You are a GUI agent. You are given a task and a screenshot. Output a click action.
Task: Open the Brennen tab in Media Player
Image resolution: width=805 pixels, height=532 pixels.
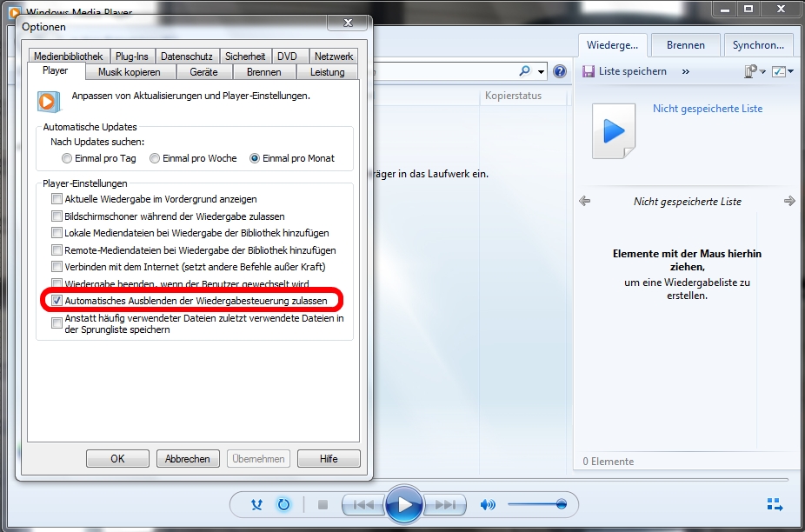click(685, 45)
